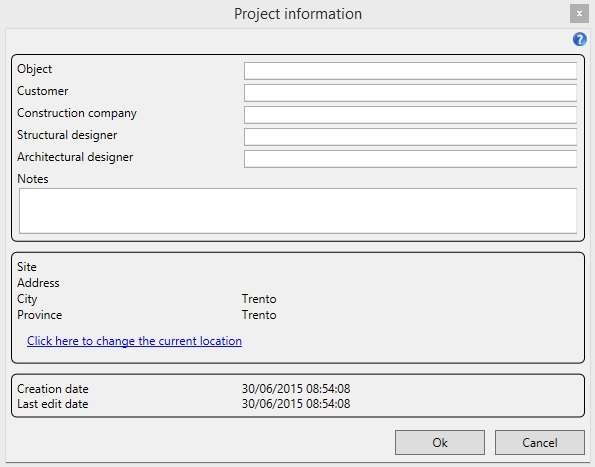Click the Project information title bar
The image size is (595, 467).
[x=298, y=14]
